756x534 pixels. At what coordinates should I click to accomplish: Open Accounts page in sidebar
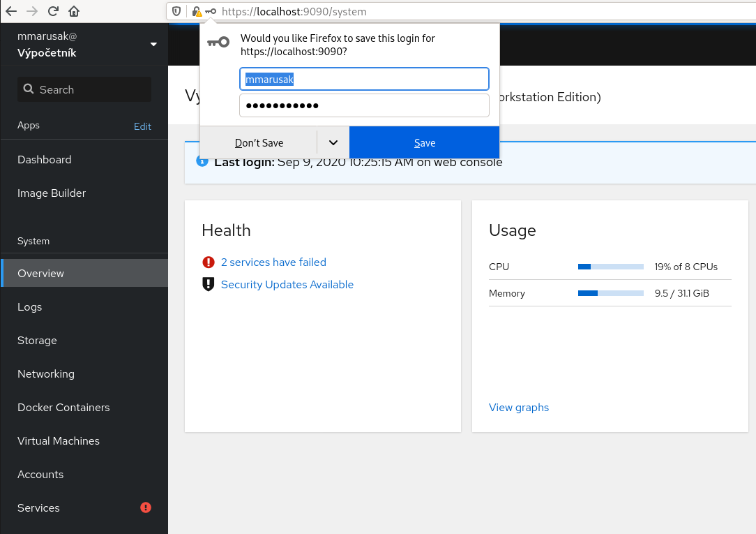[x=84, y=474]
